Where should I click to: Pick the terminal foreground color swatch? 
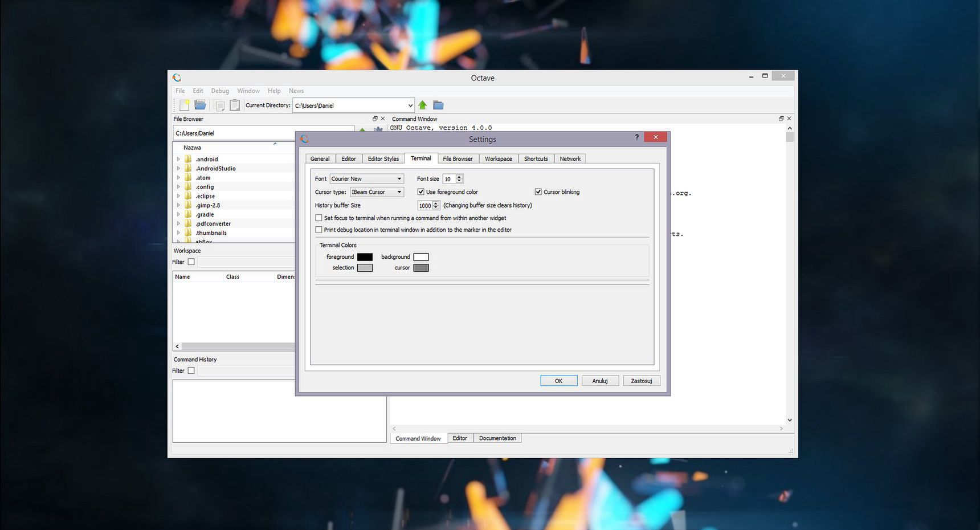tap(365, 257)
